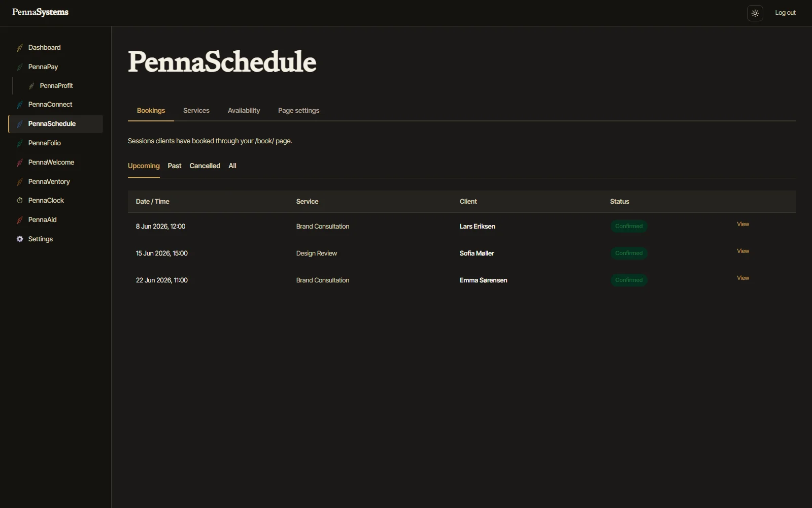Screen dimensions: 812x508
Task: Click Brand Consultation in Lars Eriksen row
Action: (322, 227)
